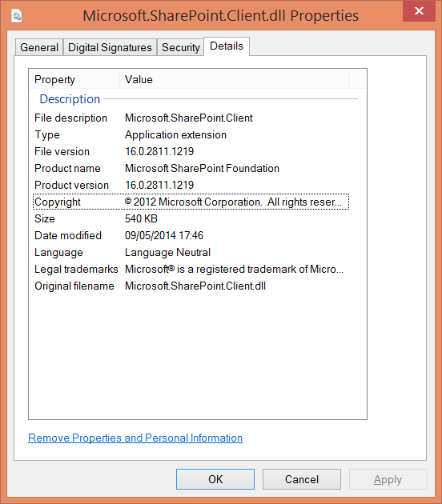Select the Product name label
The image size is (442, 504).
67,168
